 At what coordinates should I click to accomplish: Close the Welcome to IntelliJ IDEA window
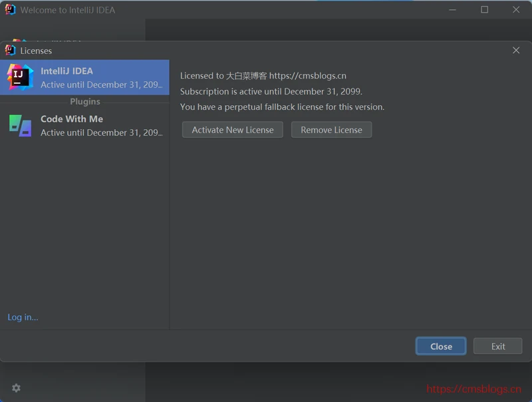[x=515, y=10]
